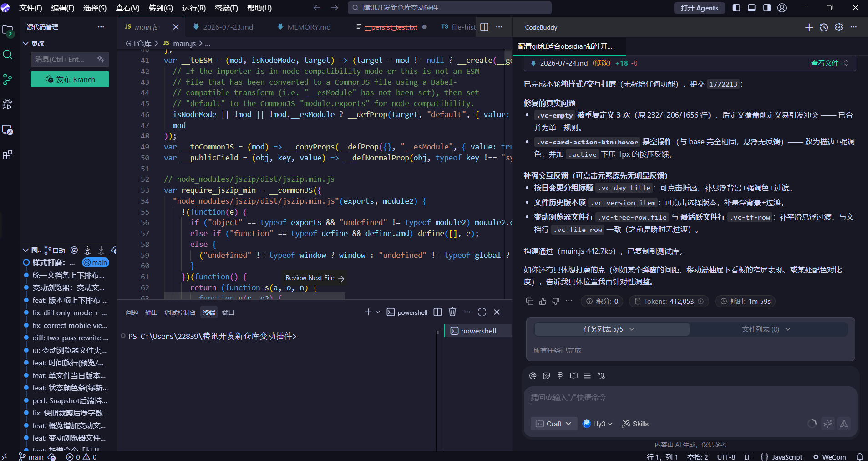Expand the 2026-07-24.md file change chevron
Viewport: 868px width, 461px height.
pos(846,63)
